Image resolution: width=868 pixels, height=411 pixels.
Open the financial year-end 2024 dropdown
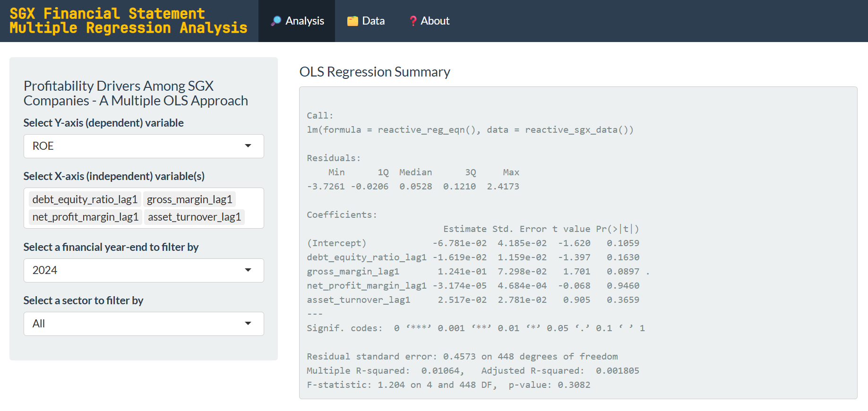click(x=144, y=270)
